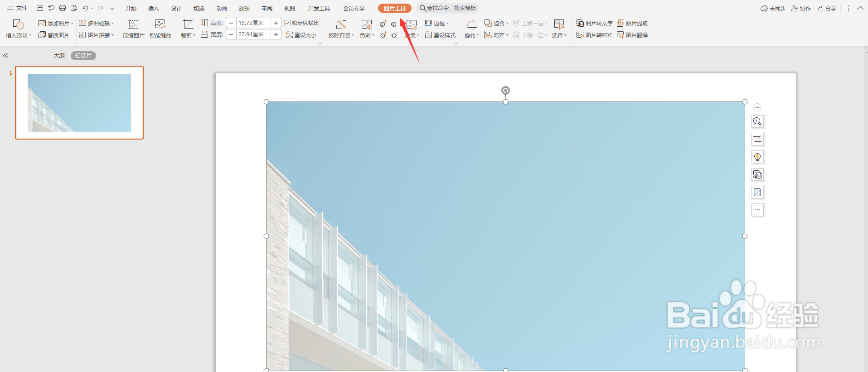Image resolution: width=868 pixels, height=372 pixels.
Task: Click Not Synced (未同步) button
Action: 773,8
